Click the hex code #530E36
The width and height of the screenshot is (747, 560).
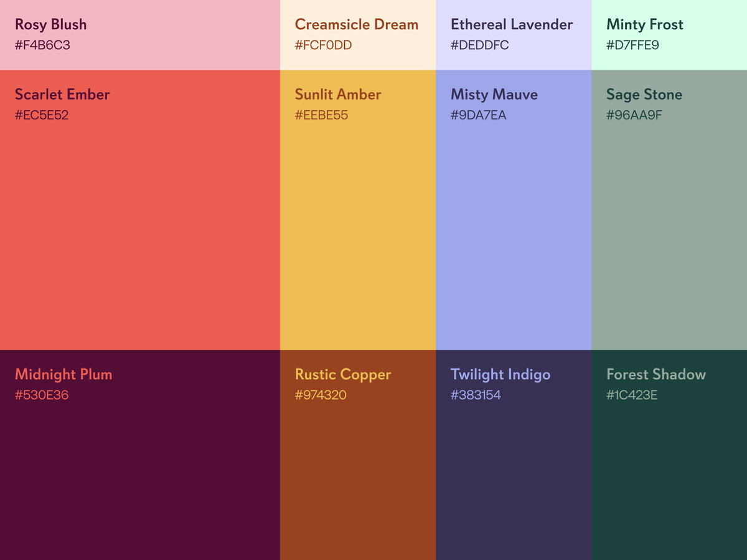[x=42, y=394]
